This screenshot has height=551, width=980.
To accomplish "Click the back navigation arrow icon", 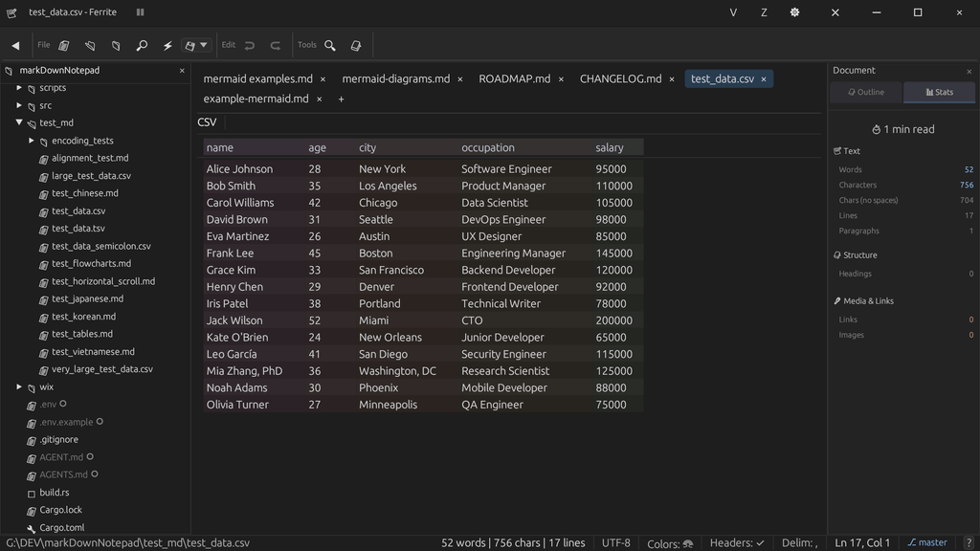I will point(14,45).
